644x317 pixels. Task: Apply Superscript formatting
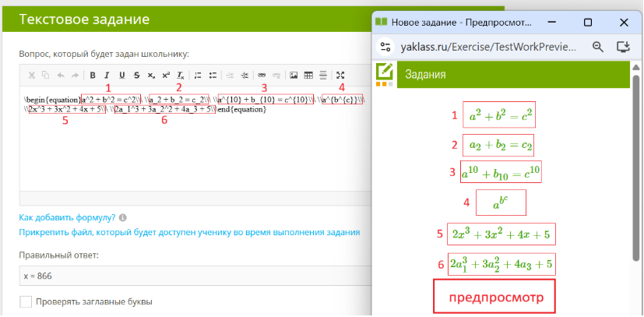pyautogui.click(x=166, y=75)
